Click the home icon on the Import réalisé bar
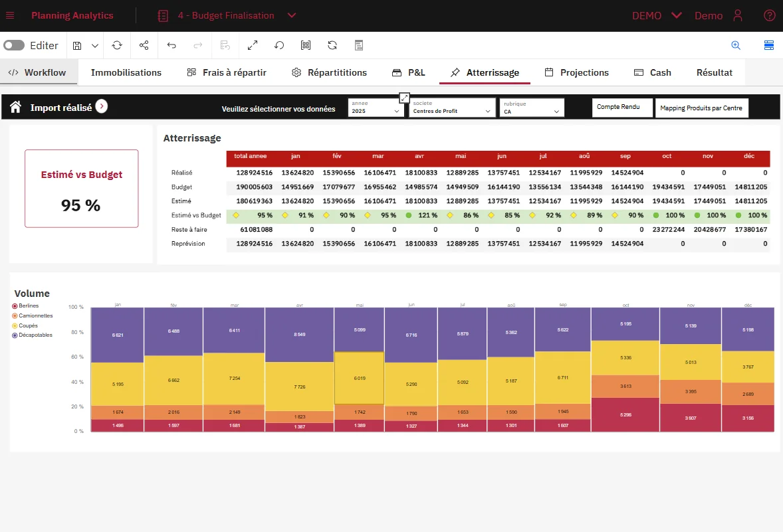The image size is (783, 532). coord(15,105)
